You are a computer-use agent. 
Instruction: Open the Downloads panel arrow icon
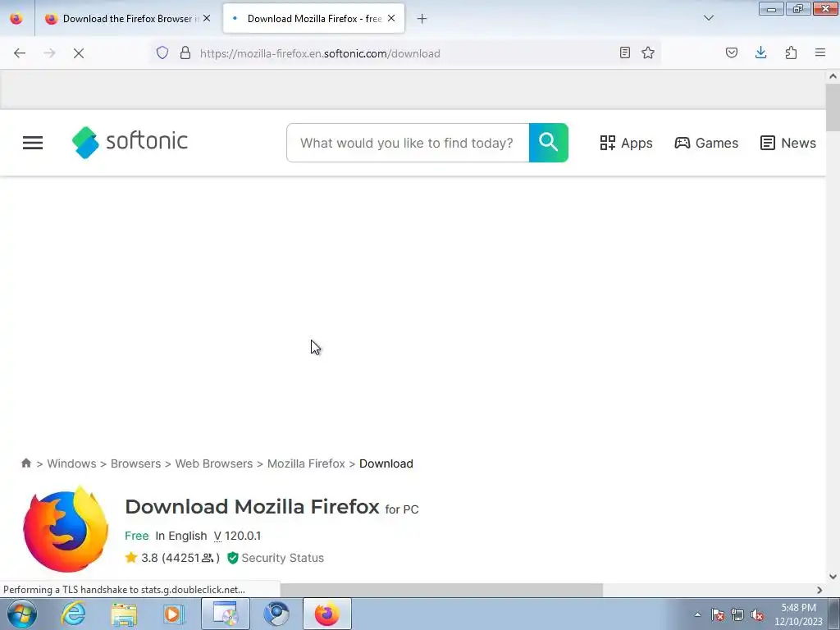coord(760,52)
